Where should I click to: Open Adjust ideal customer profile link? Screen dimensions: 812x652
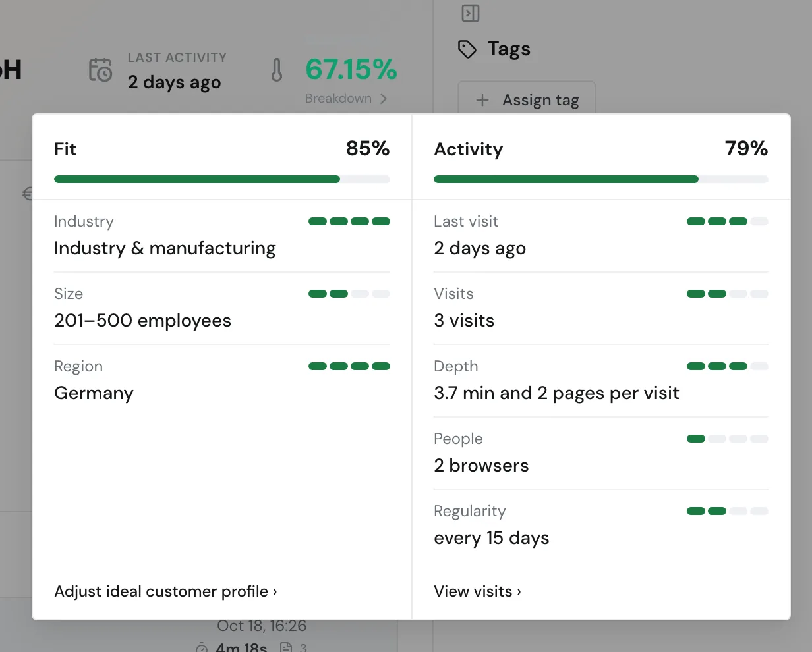click(x=165, y=591)
